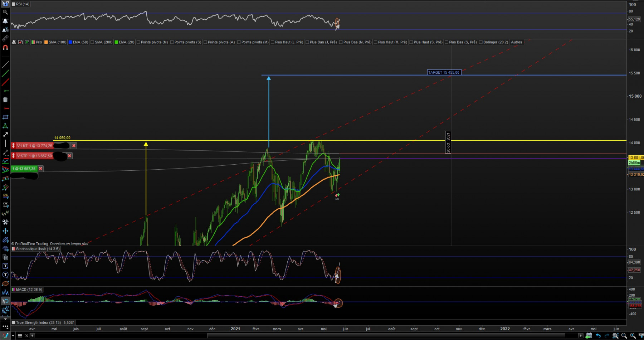Select the square text box tool

[x=5, y=266]
